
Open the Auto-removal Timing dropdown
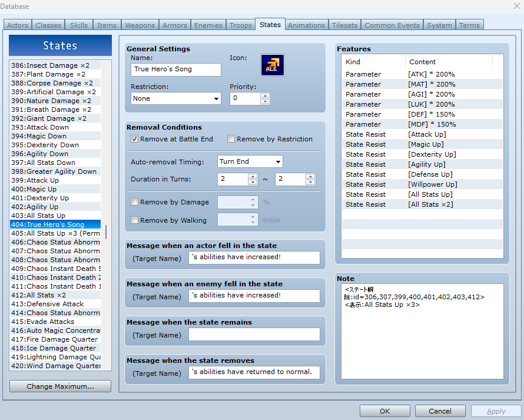250,161
